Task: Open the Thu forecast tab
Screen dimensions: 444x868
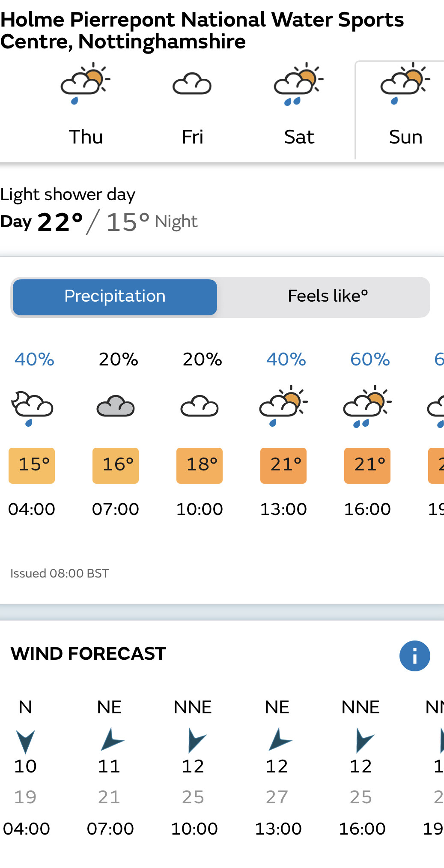Action: tap(86, 110)
